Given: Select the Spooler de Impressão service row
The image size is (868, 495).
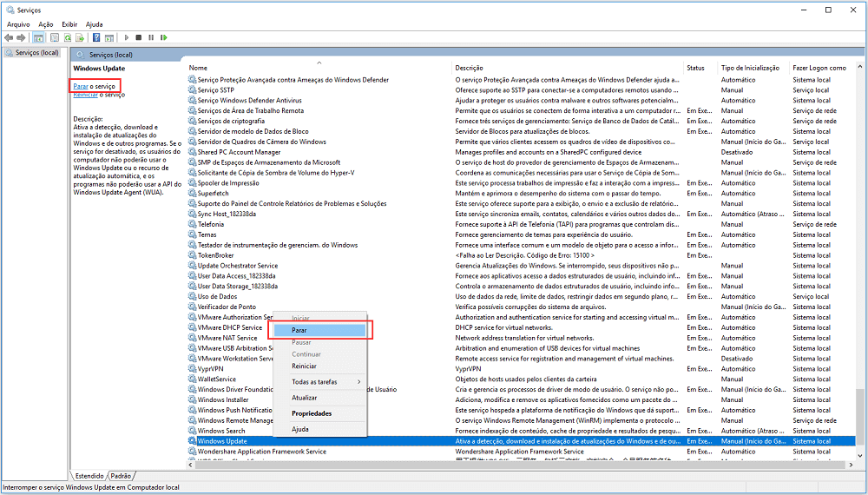Looking at the screenshot, I should pos(227,183).
